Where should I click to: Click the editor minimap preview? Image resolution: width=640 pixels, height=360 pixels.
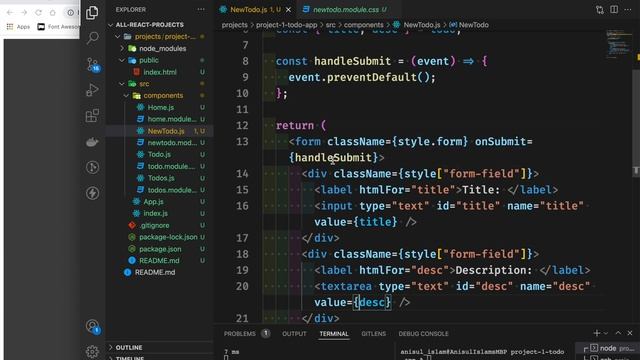pos(620,44)
